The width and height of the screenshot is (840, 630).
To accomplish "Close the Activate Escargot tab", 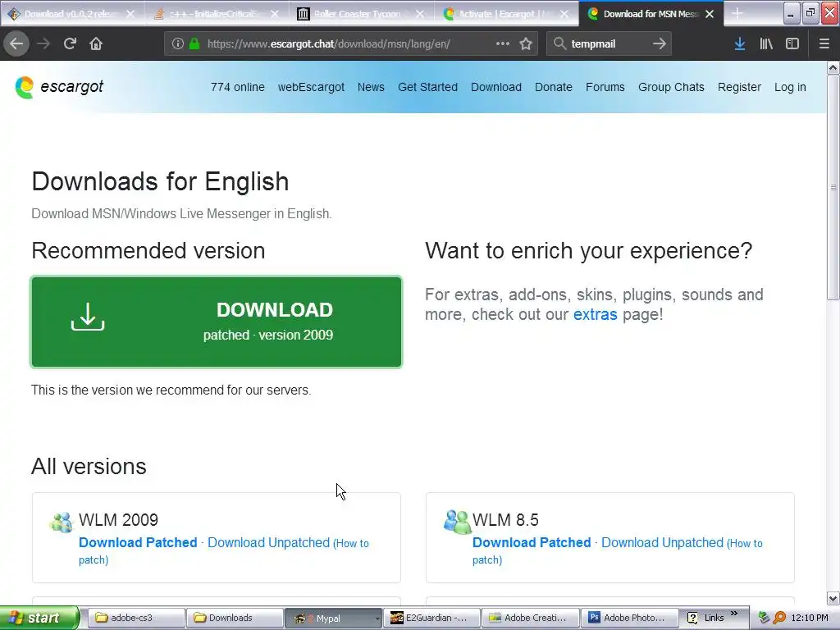I will tap(564, 14).
